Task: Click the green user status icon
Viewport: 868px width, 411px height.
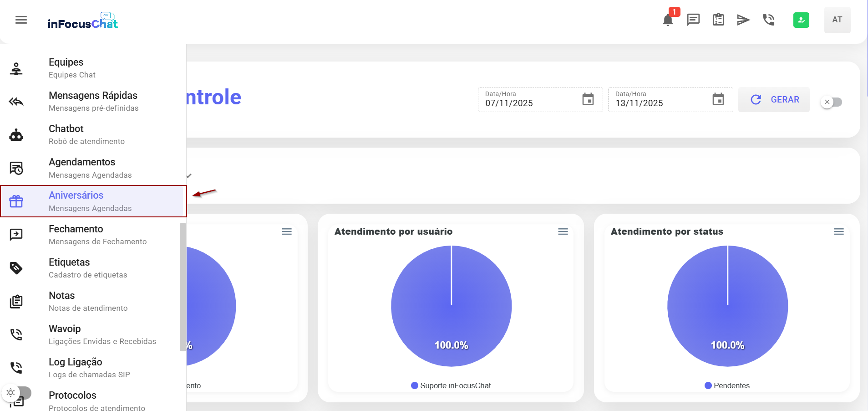Action: coord(801,20)
